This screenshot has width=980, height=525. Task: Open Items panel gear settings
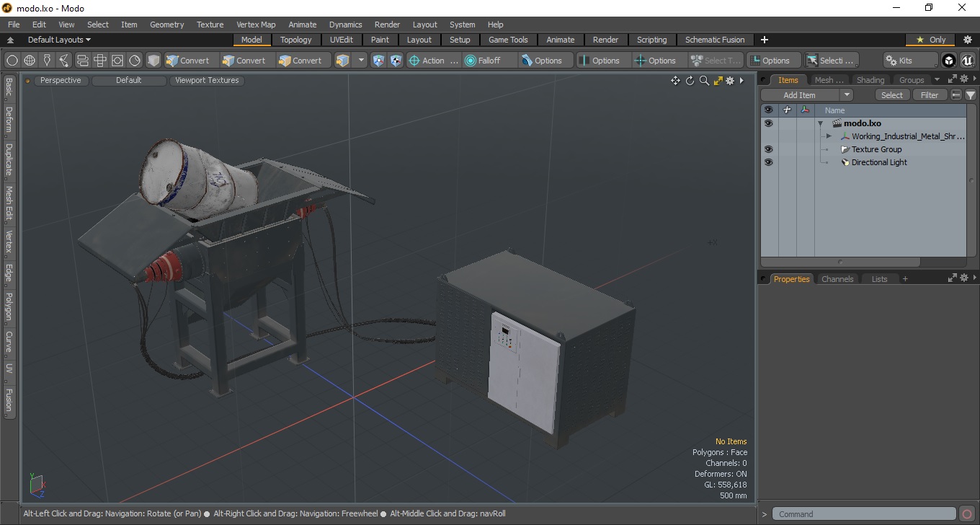tap(963, 79)
